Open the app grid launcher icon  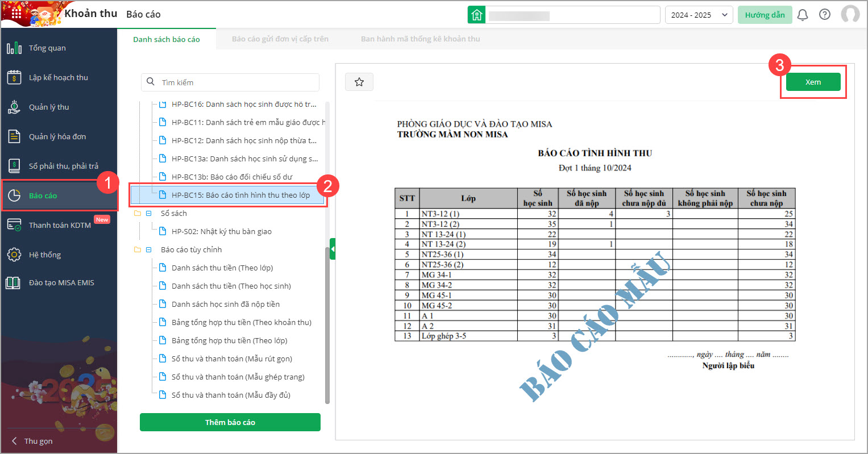16,13
